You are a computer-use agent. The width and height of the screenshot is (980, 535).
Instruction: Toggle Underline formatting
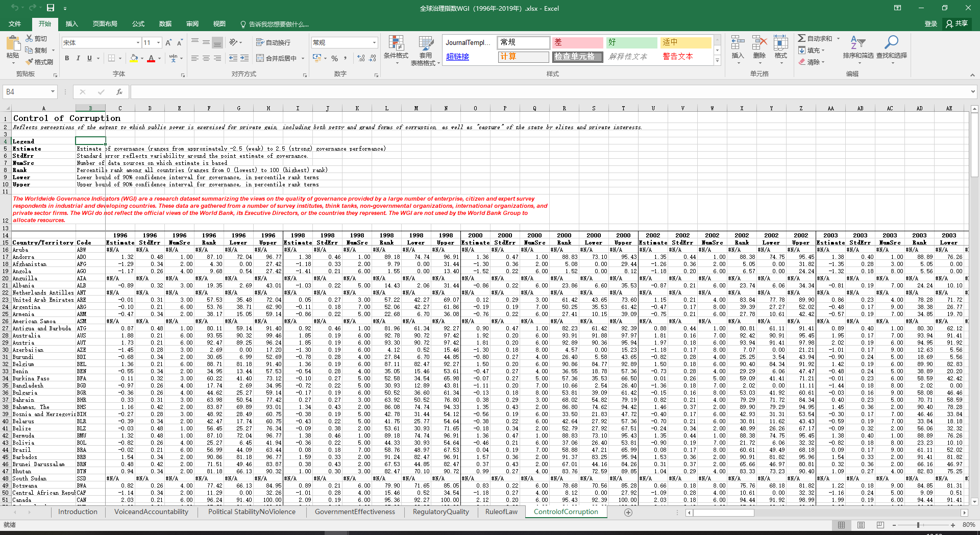[89, 58]
